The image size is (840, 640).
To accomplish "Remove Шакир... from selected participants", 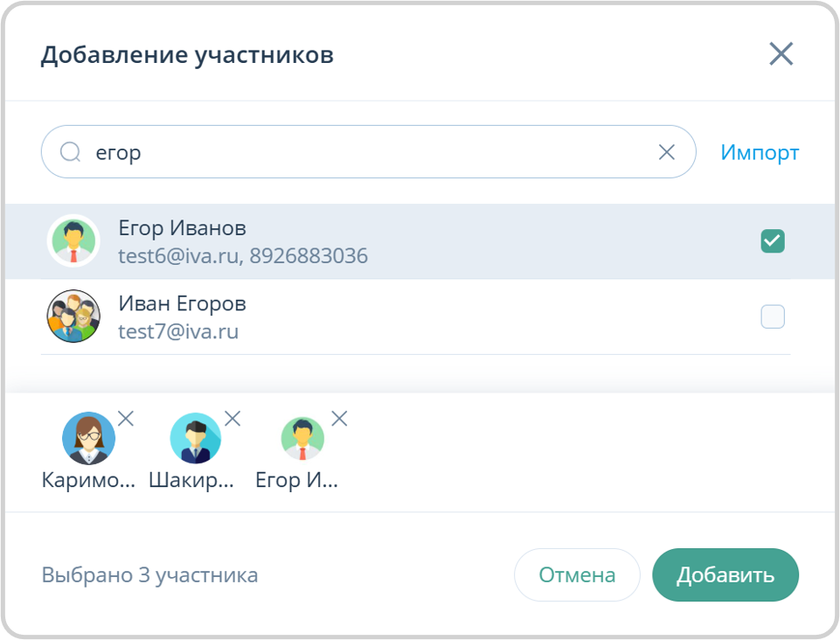I will click(x=233, y=419).
